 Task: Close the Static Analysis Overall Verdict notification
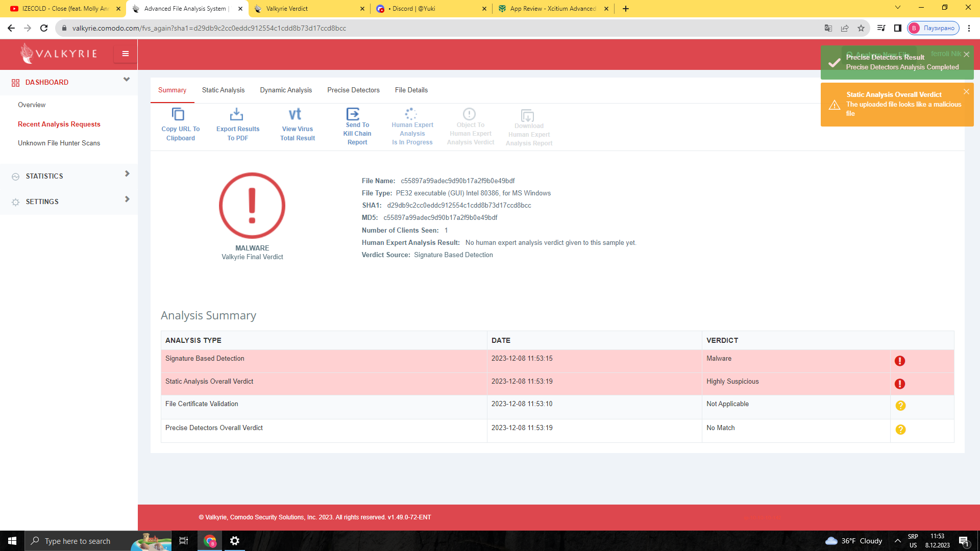tap(966, 92)
